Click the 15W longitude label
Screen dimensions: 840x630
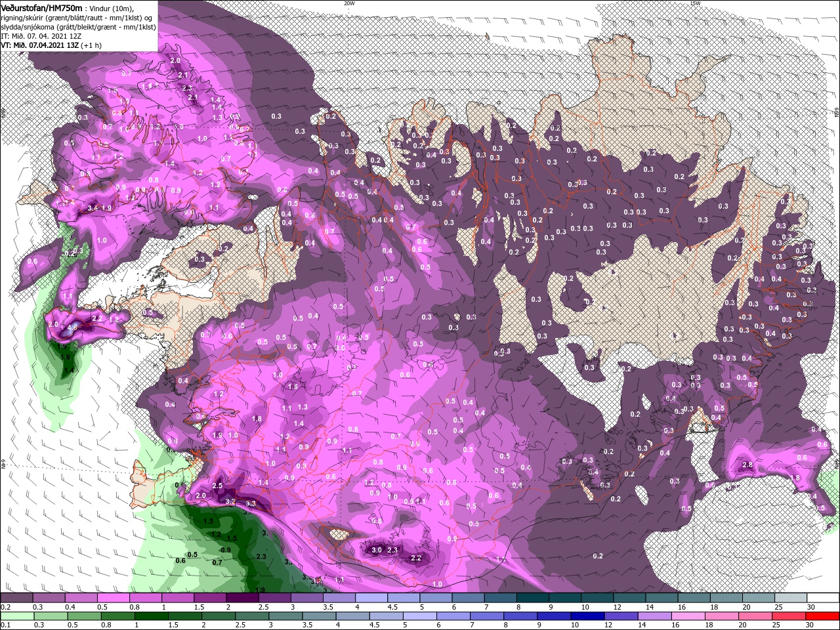coord(696,3)
